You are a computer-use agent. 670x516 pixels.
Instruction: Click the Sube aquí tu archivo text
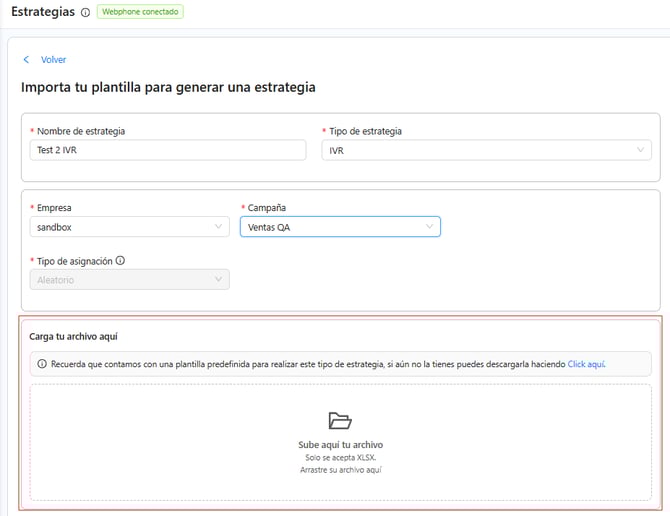click(340, 445)
